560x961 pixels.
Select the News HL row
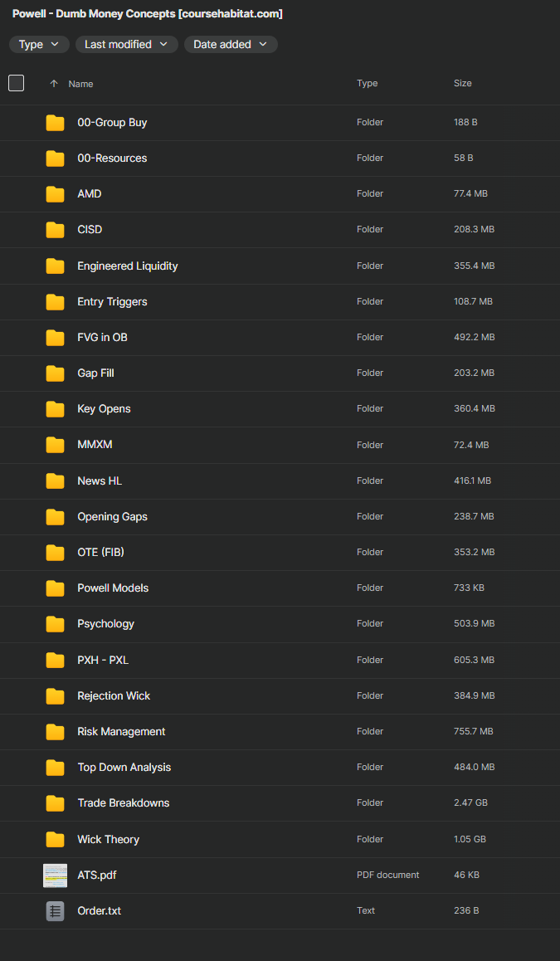coord(249,481)
